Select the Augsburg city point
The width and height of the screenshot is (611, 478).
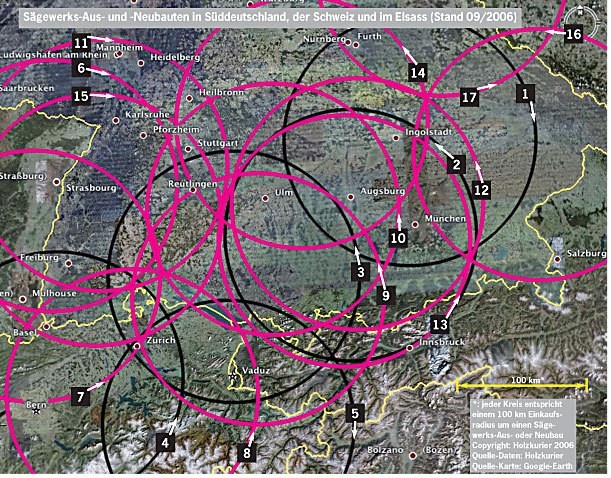(x=350, y=196)
